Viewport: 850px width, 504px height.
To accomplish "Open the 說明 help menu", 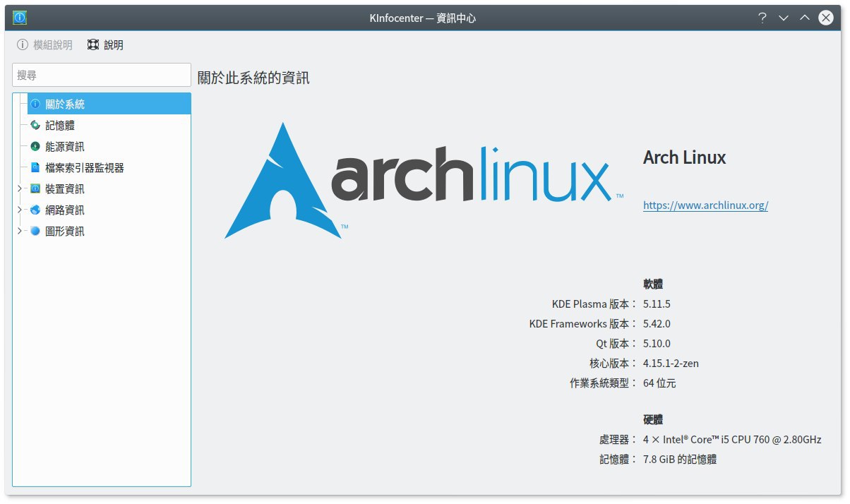I will [x=105, y=44].
